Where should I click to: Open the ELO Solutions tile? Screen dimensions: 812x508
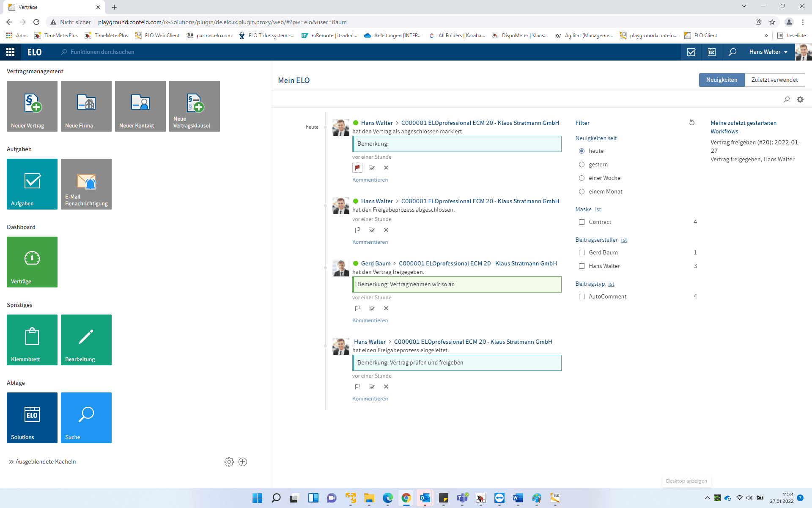32,418
